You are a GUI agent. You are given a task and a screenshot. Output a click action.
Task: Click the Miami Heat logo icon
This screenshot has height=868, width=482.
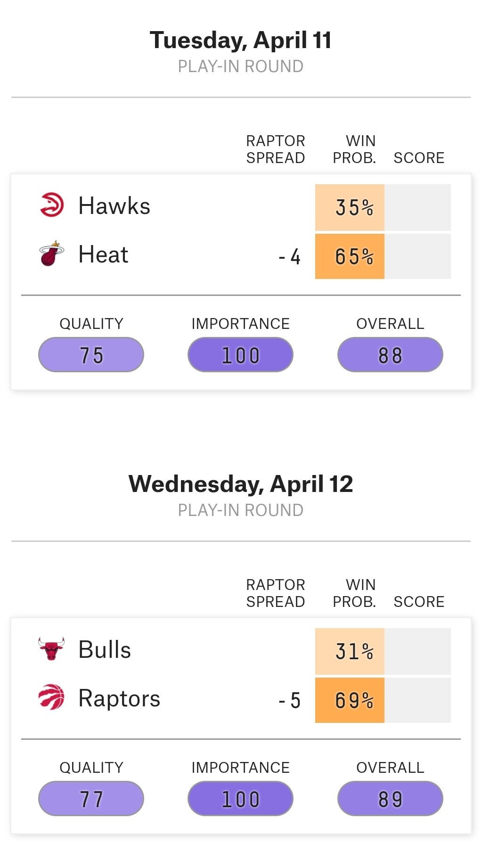[x=51, y=254]
